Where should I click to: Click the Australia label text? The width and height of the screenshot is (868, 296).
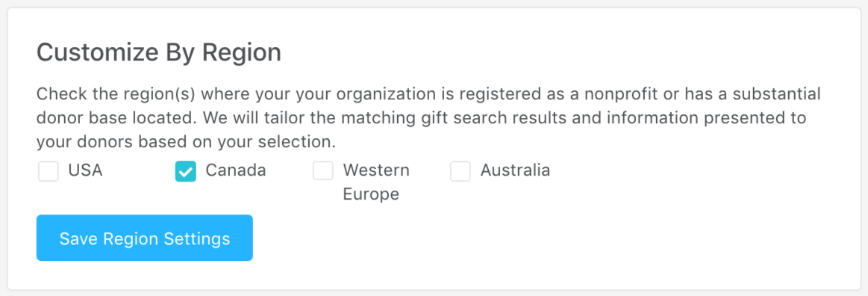515,170
